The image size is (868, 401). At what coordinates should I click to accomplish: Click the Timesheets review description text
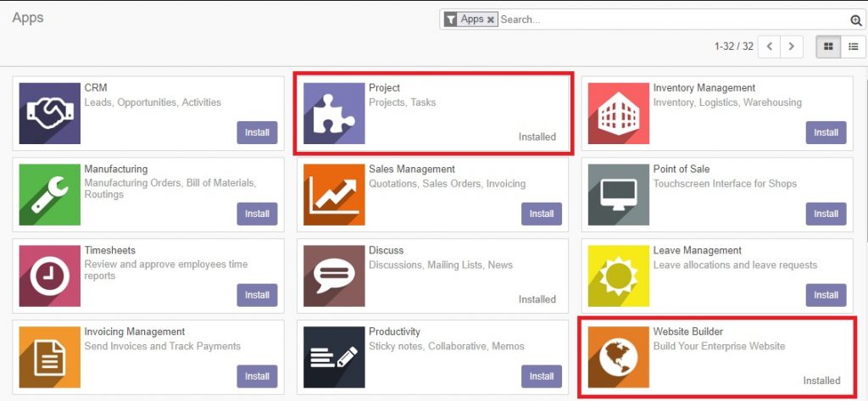click(166, 270)
